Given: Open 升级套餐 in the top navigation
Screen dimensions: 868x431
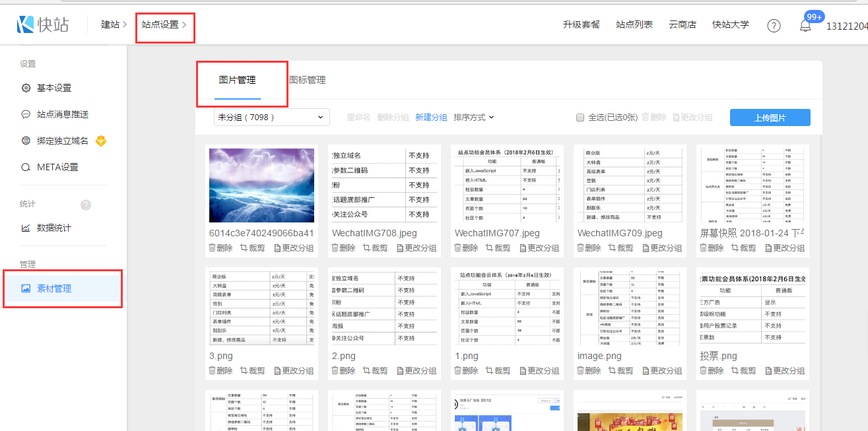Looking at the screenshot, I should pyautogui.click(x=582, y=24).
